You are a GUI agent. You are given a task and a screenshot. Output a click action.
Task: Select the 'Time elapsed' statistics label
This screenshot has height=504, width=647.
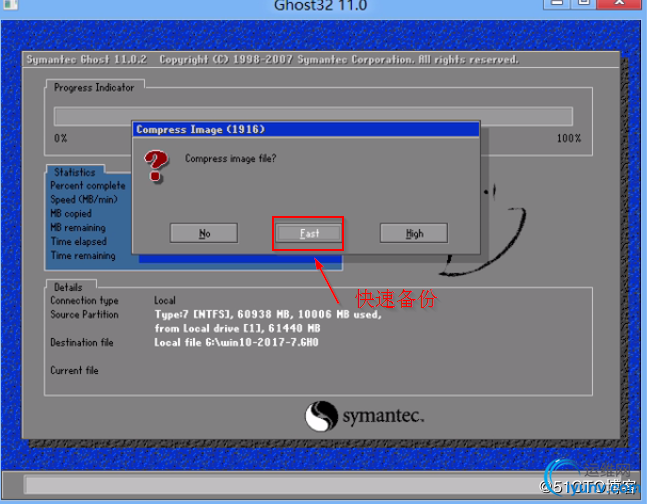(x=78, y=241)
